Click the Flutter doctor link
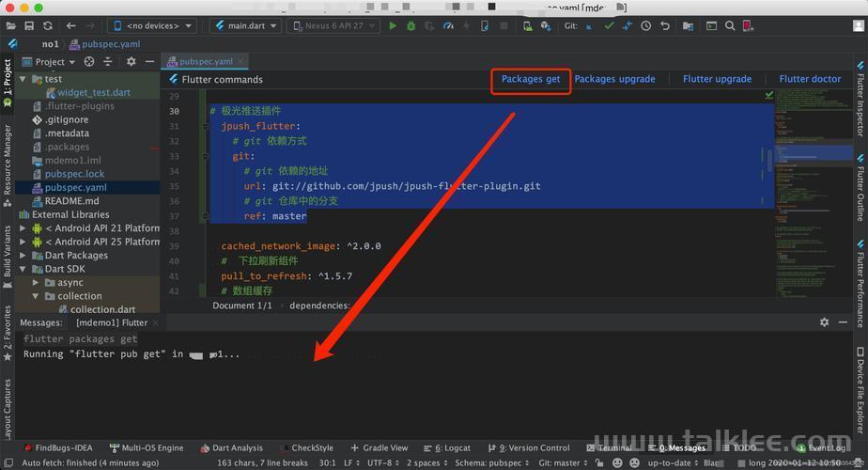Image resolution: width=868 pixels, height=470 pixels. point(810,79)
